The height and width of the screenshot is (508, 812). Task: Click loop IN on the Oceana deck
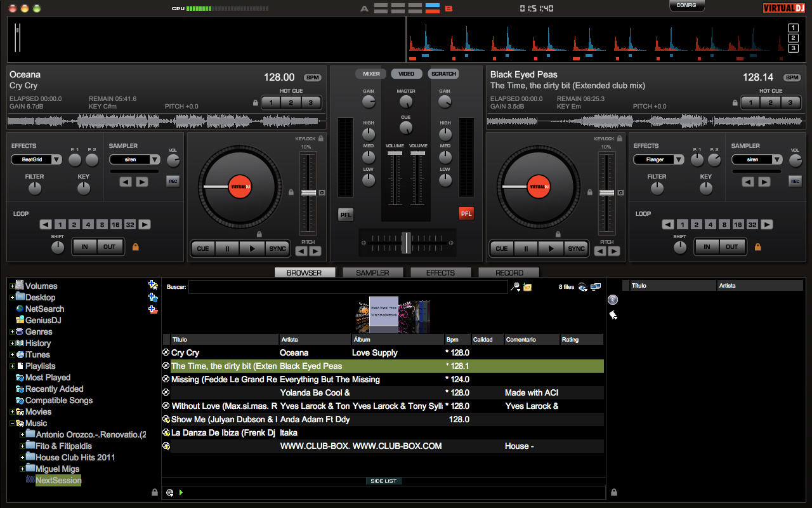click(84, 246)
